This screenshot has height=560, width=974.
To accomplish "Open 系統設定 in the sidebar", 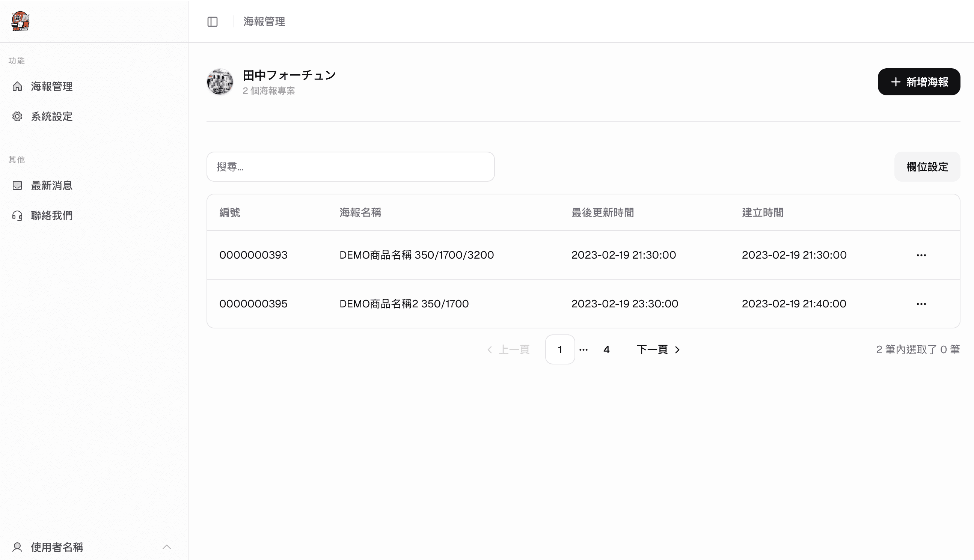I will [x=94, y=116].
